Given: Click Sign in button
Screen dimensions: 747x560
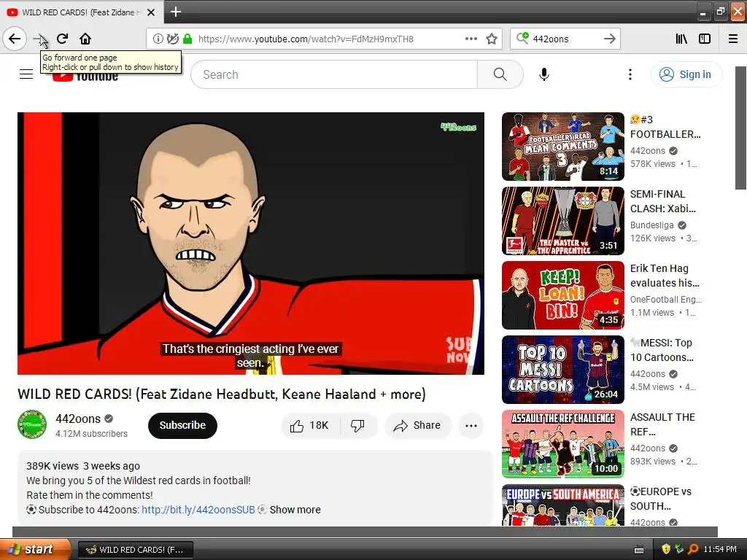Looking at the screenshot, I should click(686, 74).
